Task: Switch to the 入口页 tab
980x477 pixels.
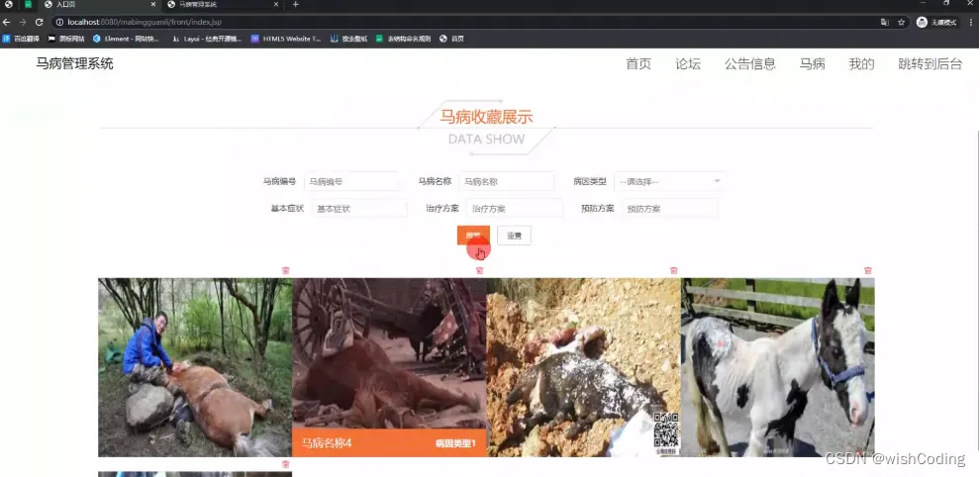Action: pyautogui.click(x=98, y=4)
